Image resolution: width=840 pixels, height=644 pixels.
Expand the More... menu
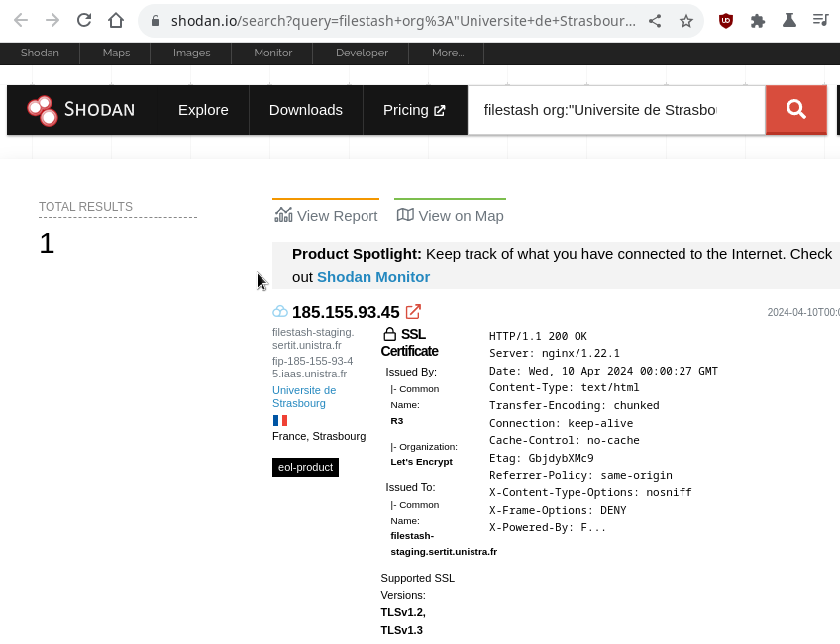(x=448, y=54)
